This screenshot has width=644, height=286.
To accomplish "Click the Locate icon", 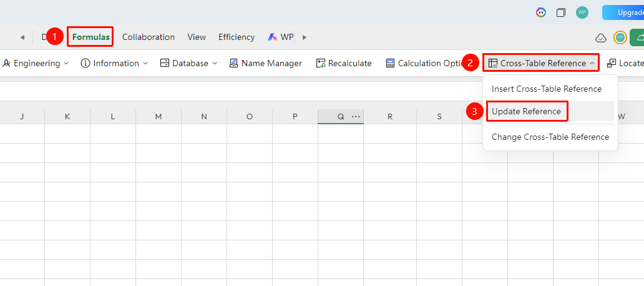I will pos(612,63).
